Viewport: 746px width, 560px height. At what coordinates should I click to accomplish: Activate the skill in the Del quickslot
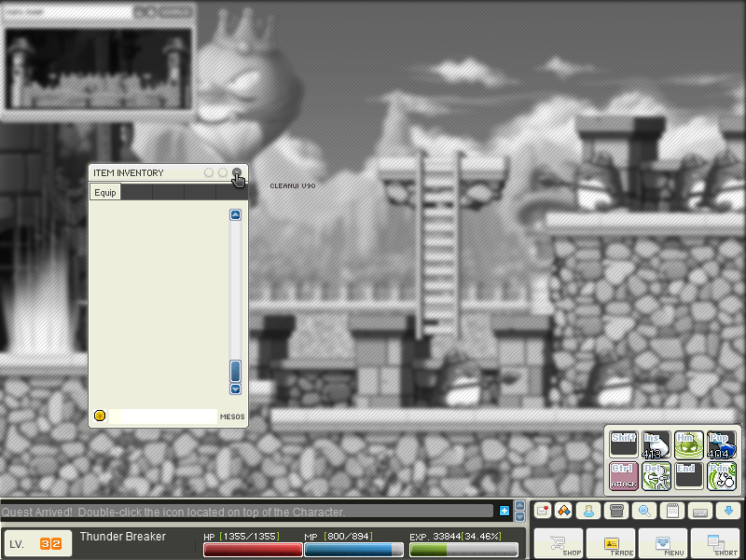pyautogui.click(x=656, y=476)
